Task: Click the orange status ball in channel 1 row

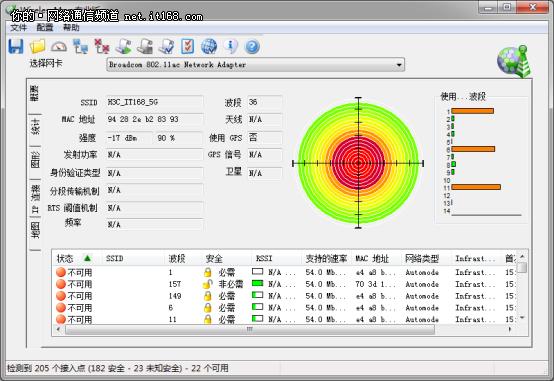Action: click(x=61, y=272)
